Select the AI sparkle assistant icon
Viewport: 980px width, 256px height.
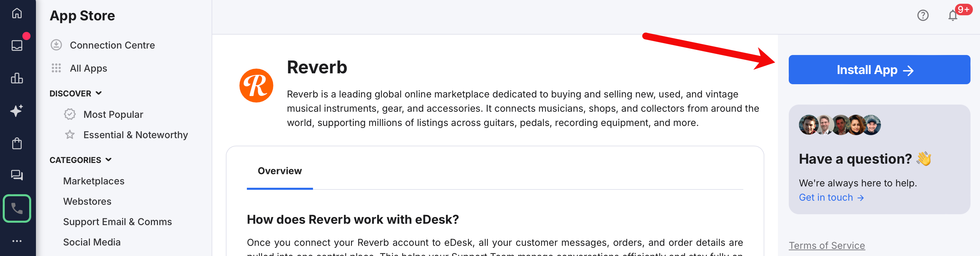17,110
